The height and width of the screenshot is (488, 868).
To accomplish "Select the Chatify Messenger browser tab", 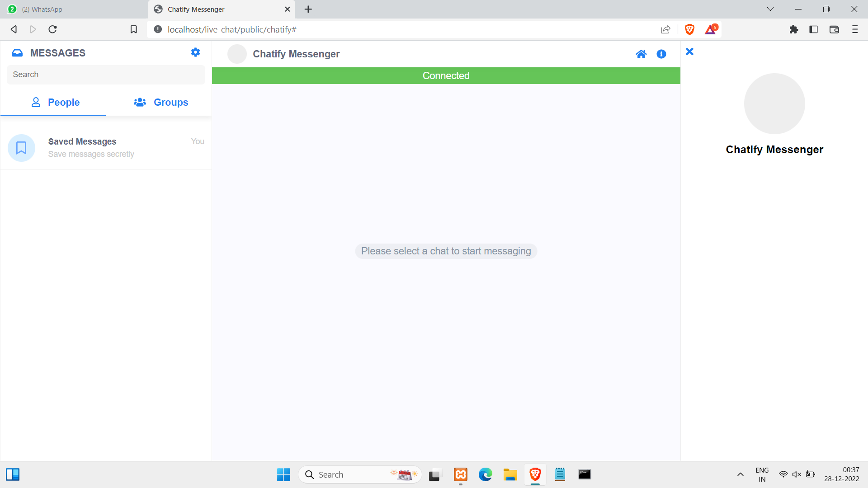I will 222,9.
